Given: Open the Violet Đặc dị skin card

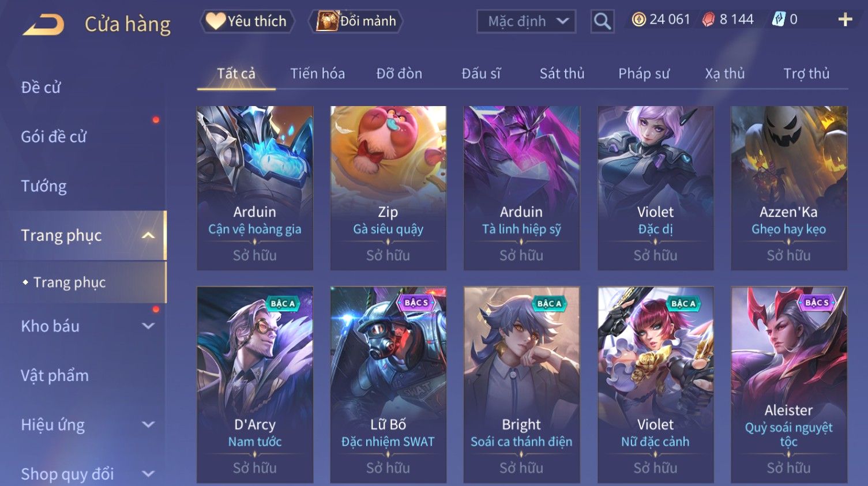Looking at the screenshot, I should click(x=655, y=188).
